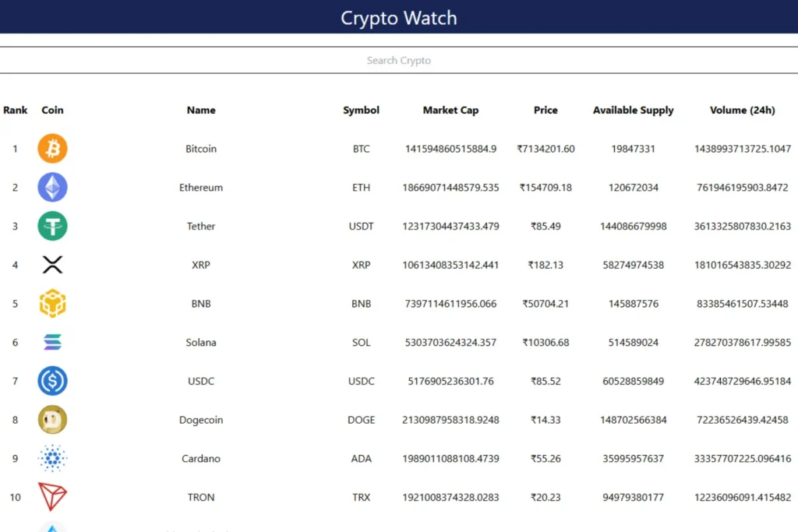Screen dimensions: 798x532
Task: Click the Symbol column header
Action: click(x=362, y=110)
